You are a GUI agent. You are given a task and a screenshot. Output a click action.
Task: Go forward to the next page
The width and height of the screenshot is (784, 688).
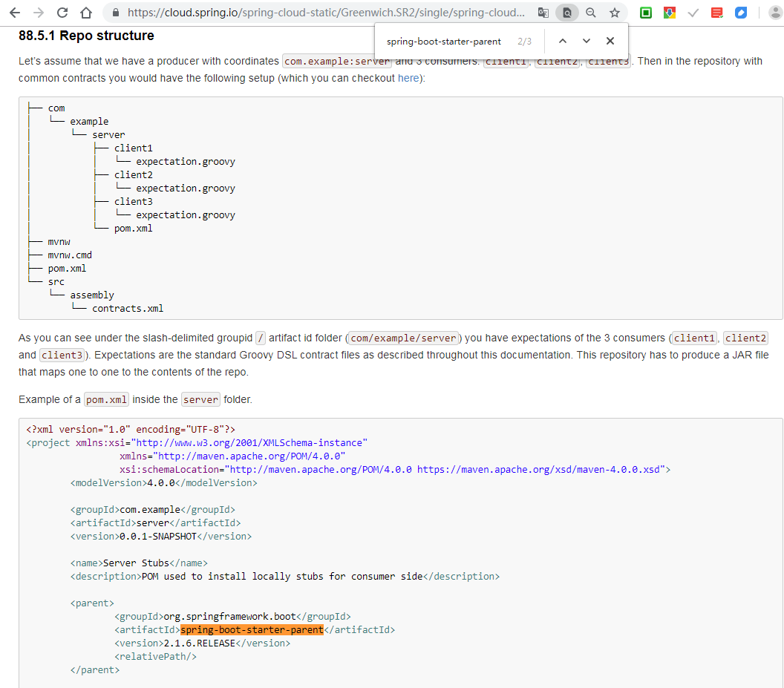coord(38,13)
